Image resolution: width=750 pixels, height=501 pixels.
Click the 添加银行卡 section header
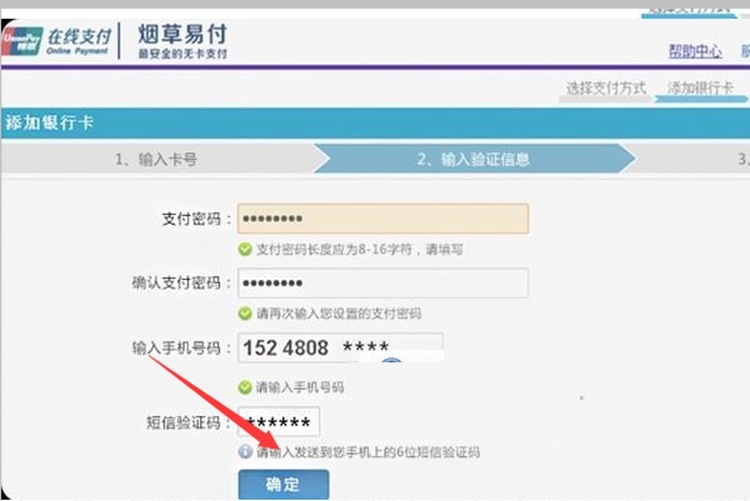(49, 123)
